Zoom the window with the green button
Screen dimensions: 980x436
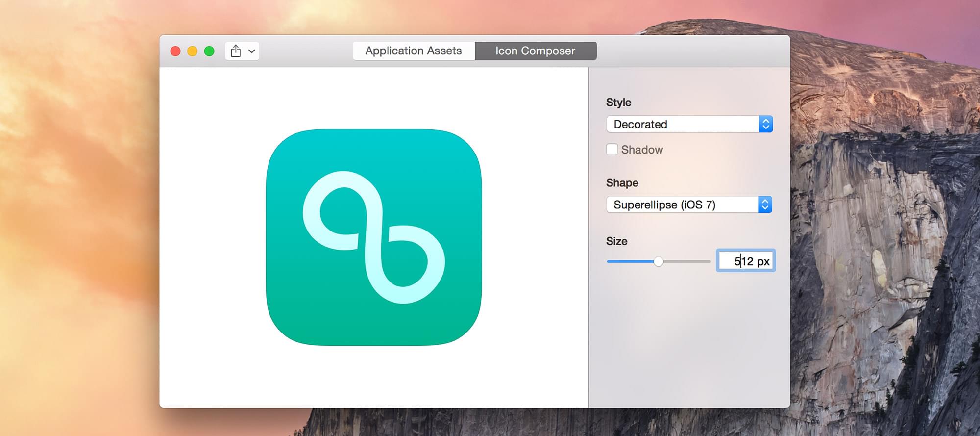click(209, 51)
